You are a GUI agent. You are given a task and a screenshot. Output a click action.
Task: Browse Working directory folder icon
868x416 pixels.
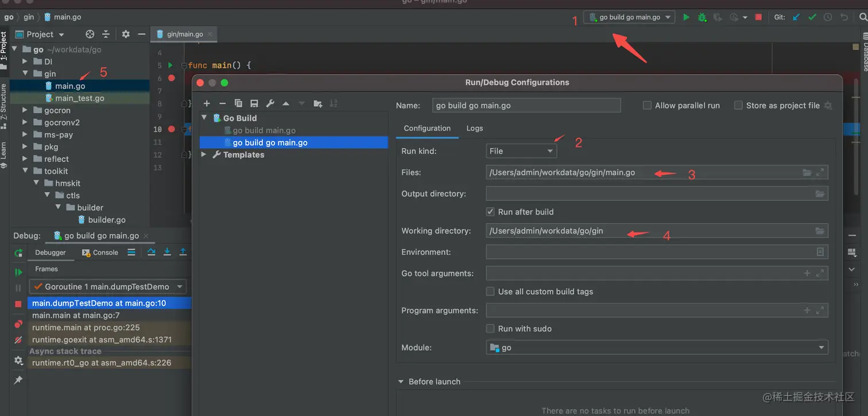click(820, 231)
